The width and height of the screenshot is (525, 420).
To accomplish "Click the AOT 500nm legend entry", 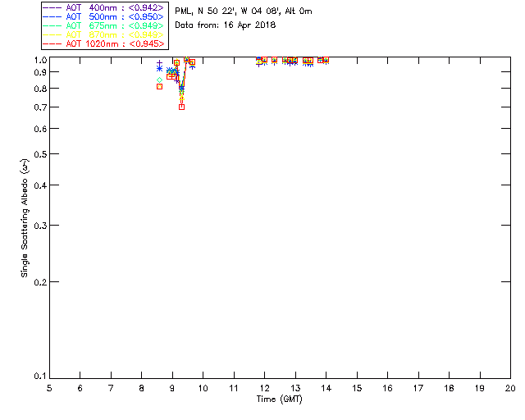I will pyautogui.click(x=104, y=16).
